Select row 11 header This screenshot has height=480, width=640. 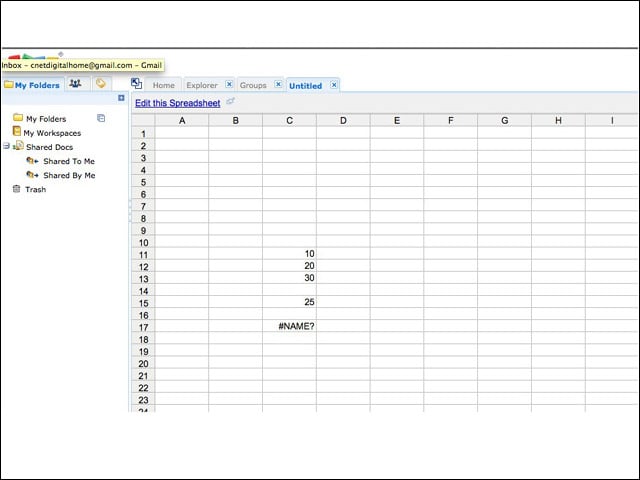click(143, 255)
